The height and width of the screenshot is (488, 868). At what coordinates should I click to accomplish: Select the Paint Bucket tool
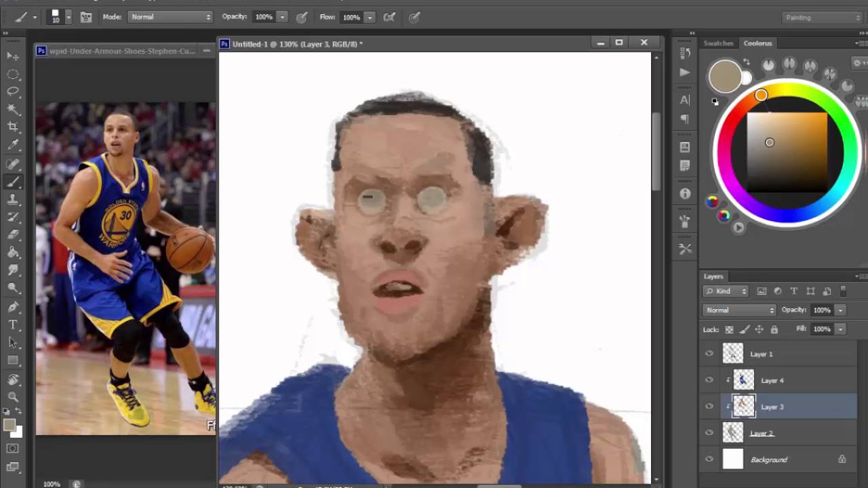(x=13, y=252)
